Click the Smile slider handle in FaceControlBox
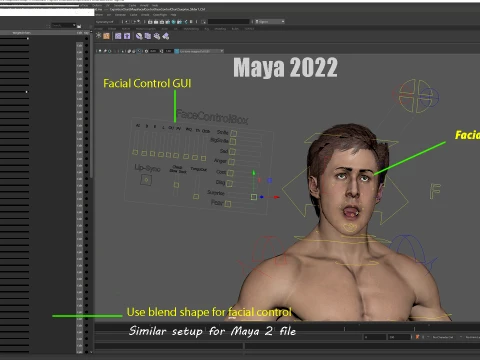The height and width of the screenshot is (360, 480). pyautogui.click(x=234, y=133)
